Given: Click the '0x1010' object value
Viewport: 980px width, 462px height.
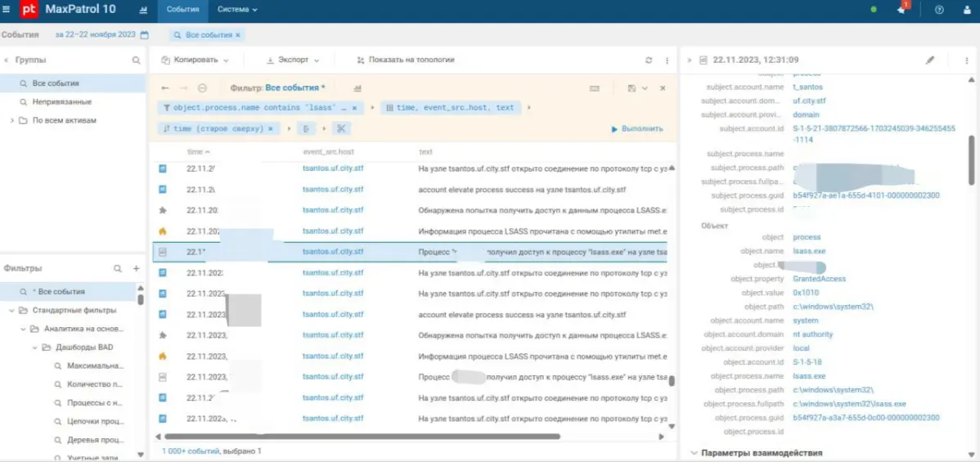Looking at the screenshot, I should coord(806,293).
